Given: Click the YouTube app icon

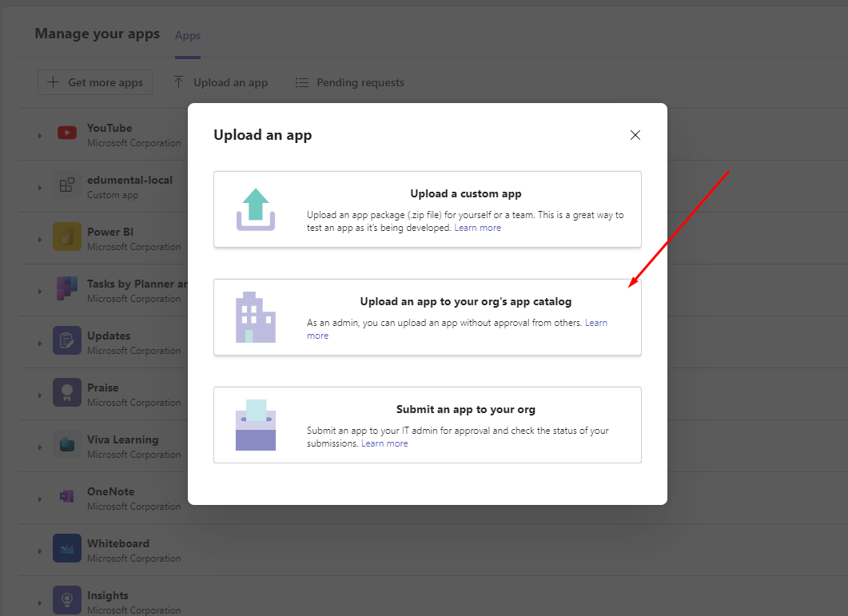Looking at the screenshot, I should coord(67,133).
